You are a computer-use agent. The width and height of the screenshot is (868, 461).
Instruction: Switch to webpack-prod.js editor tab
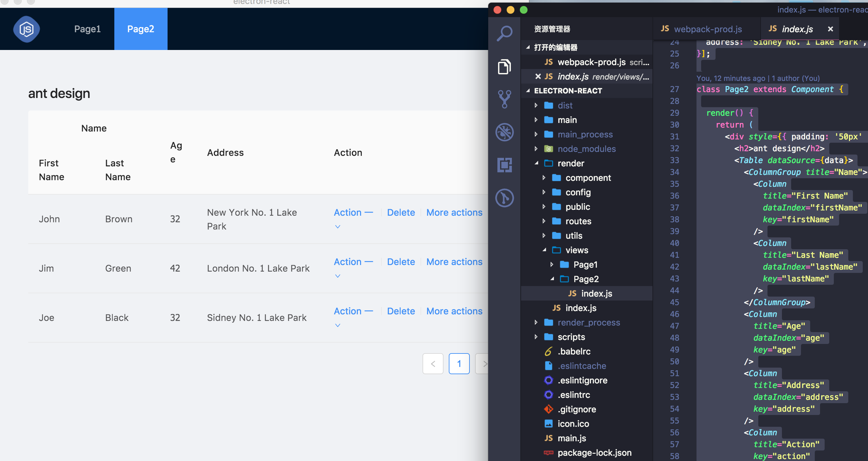tap(707, 29)
